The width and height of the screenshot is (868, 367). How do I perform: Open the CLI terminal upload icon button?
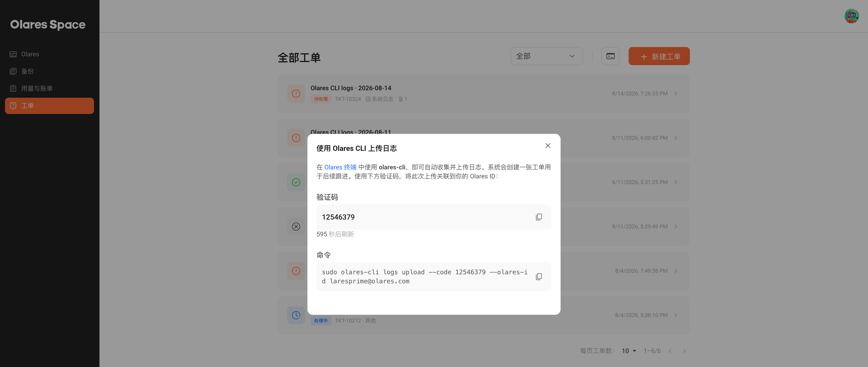click(610, 56)
